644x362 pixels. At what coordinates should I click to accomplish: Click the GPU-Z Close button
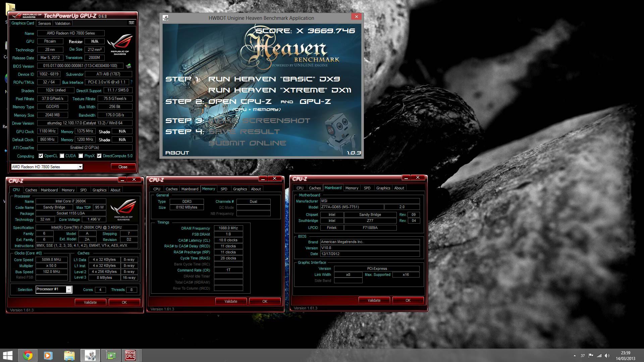[x=123, y=167]
